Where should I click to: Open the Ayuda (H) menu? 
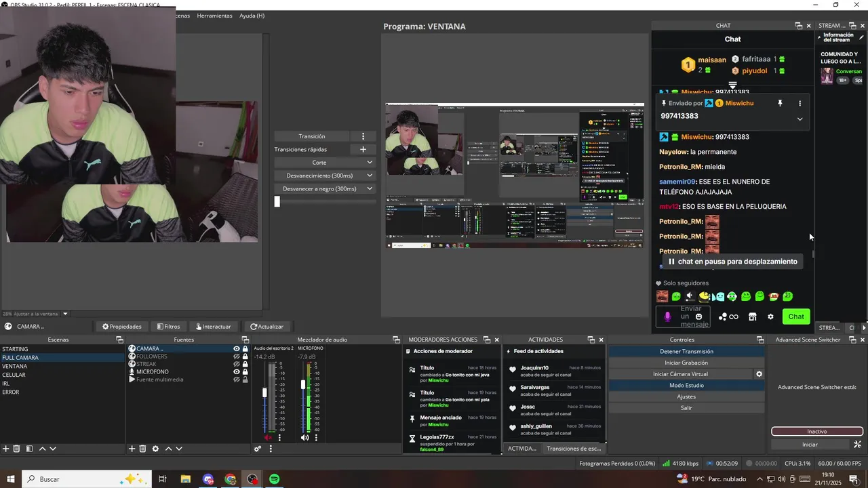pos(252,16)
